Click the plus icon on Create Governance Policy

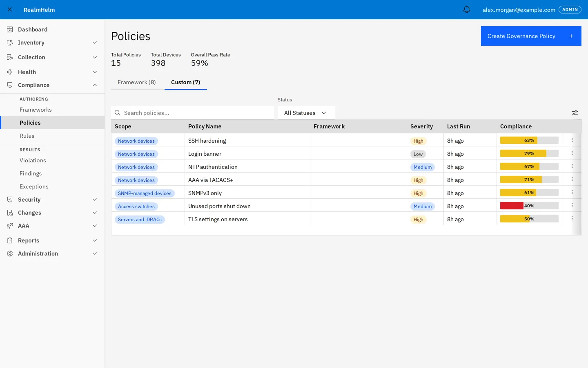tap(571, 36)
